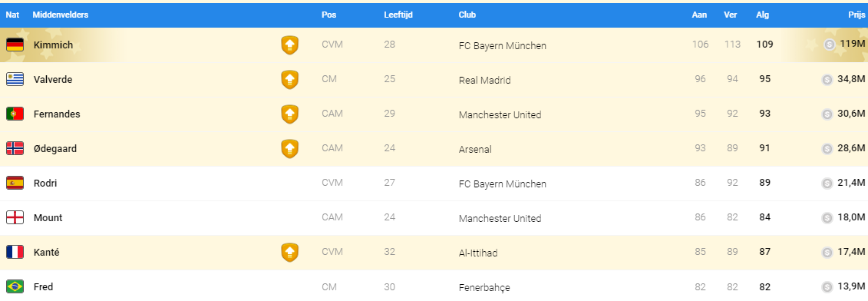Click Valverde's gold upgrade arrow badge
Screen dimensions: 868x301
coord(289,79)
